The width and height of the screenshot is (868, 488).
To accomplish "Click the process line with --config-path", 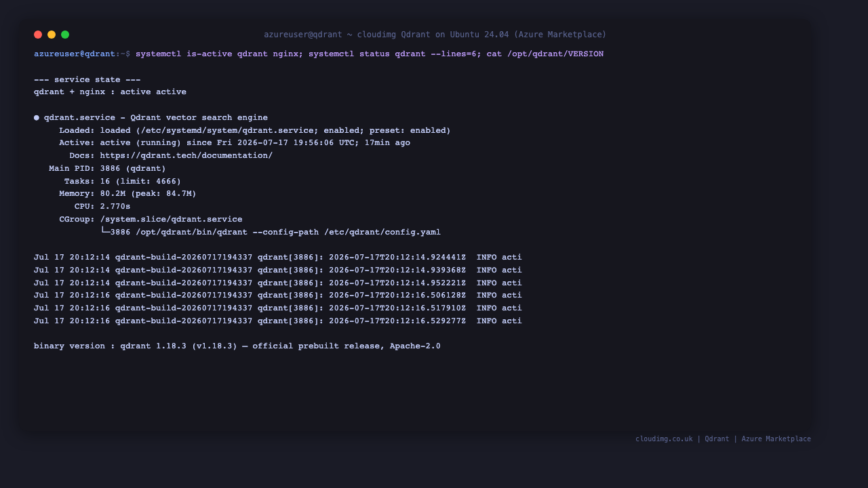I will point(271,232).
